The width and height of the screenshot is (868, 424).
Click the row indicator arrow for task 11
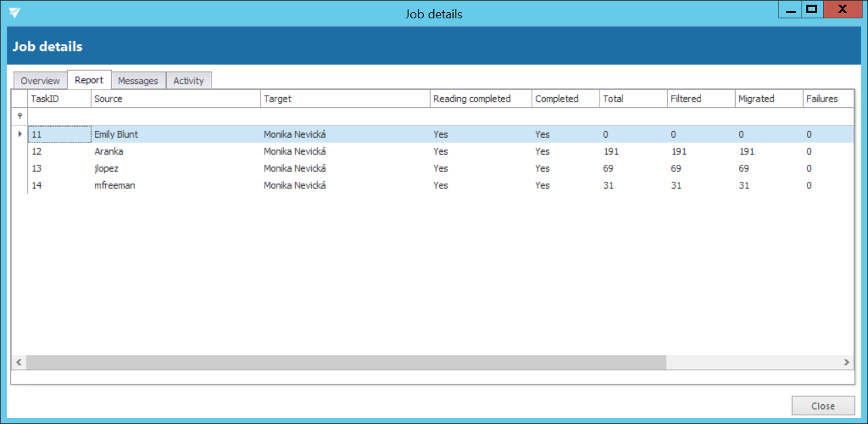click(x=20, y=134)
